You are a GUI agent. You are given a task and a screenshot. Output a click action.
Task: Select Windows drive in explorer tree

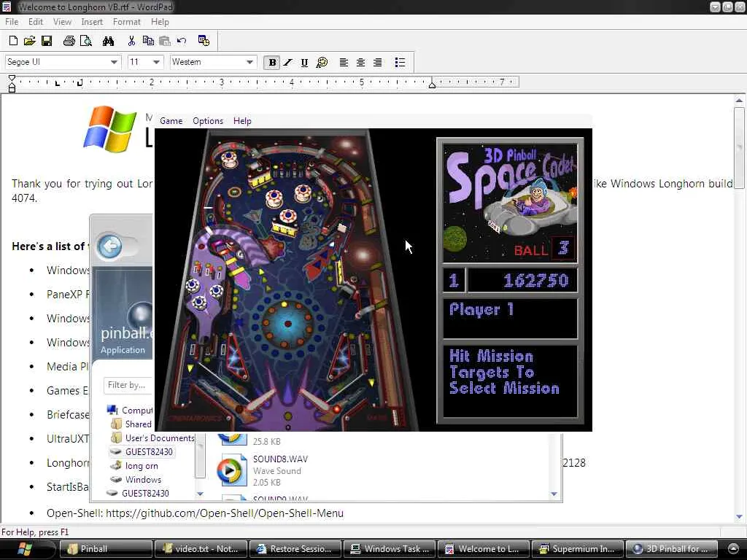[136, 480]
